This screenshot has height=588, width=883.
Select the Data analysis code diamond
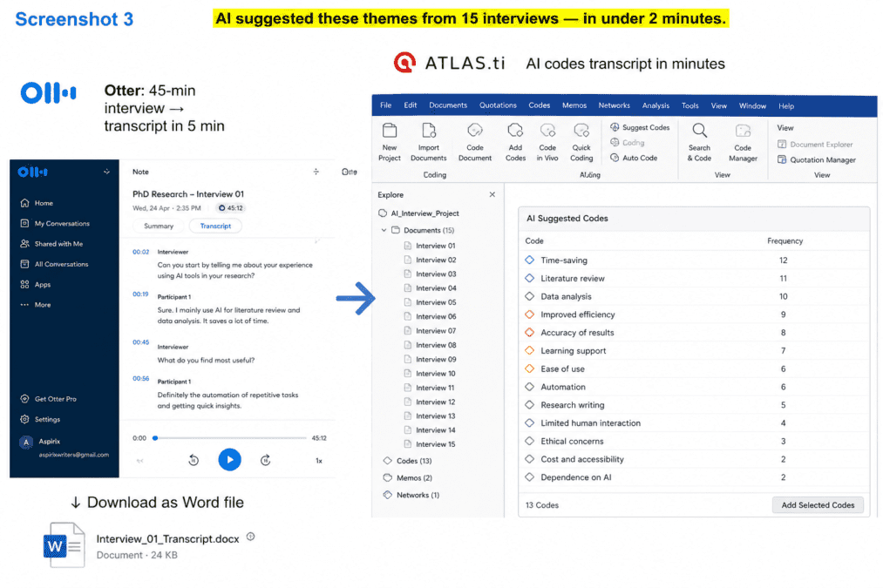[x=529, y=296]
